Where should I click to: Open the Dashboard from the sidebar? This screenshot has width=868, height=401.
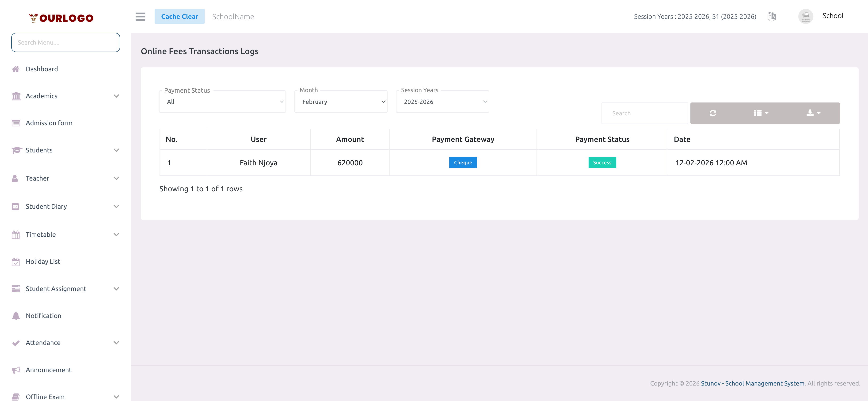tap(42, 69)
